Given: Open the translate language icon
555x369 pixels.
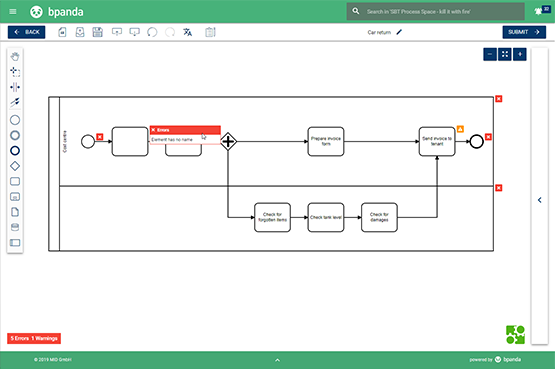Looking at the screenshot, I should pos(188,32).
